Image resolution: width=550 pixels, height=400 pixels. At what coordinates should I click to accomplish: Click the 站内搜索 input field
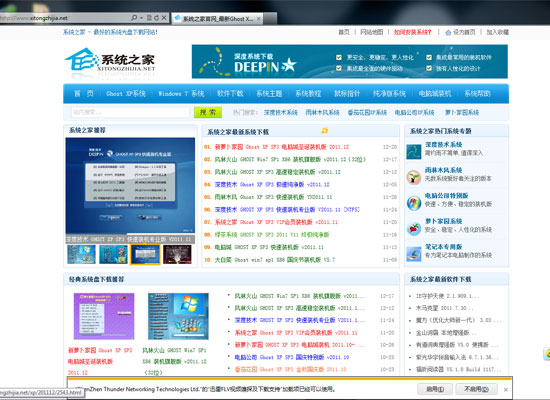tap(130, 112)
